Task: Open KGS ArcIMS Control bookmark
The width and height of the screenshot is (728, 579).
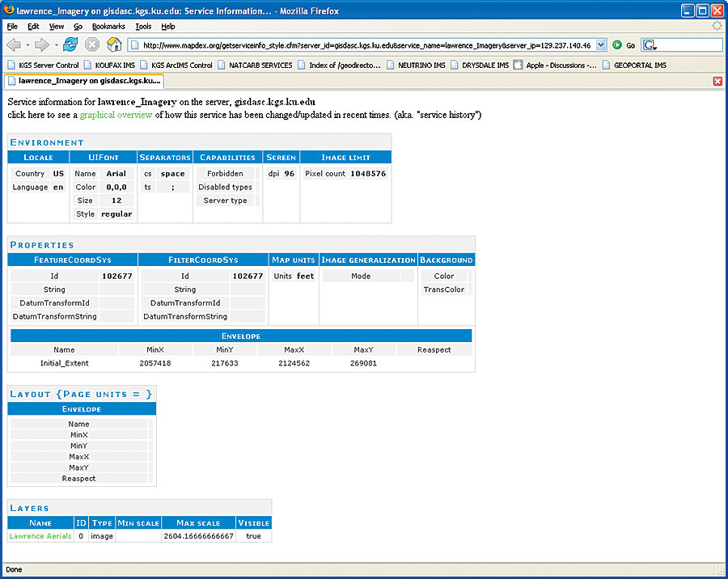Action: [x=176, y=66]
